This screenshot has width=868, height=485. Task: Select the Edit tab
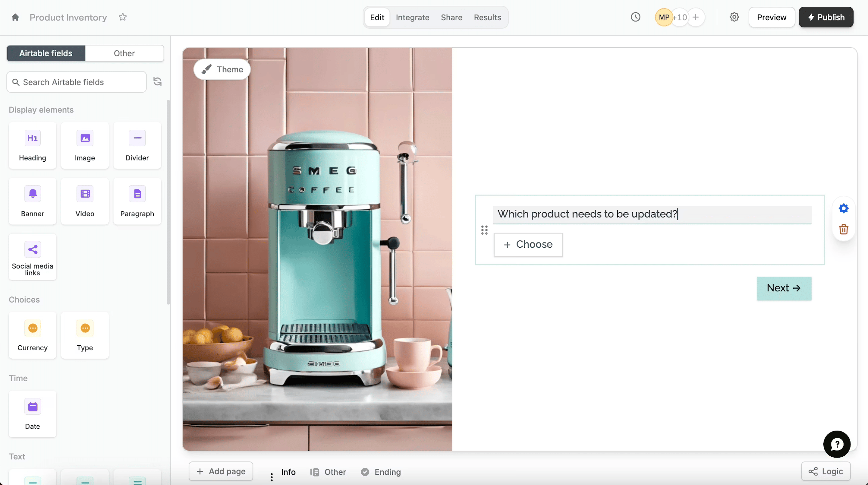coord(377,17)
